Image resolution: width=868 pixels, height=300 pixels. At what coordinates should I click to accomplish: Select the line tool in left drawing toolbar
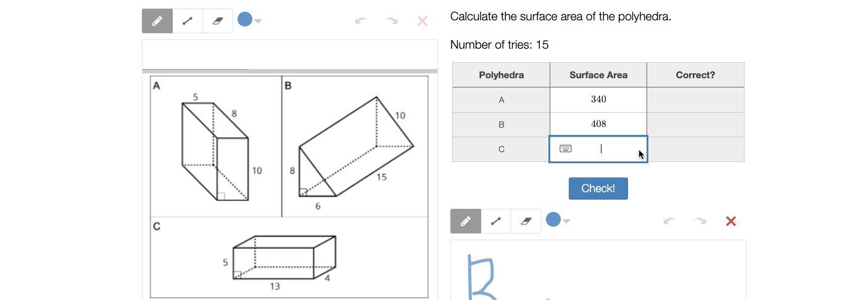click(x=188, y=21)
